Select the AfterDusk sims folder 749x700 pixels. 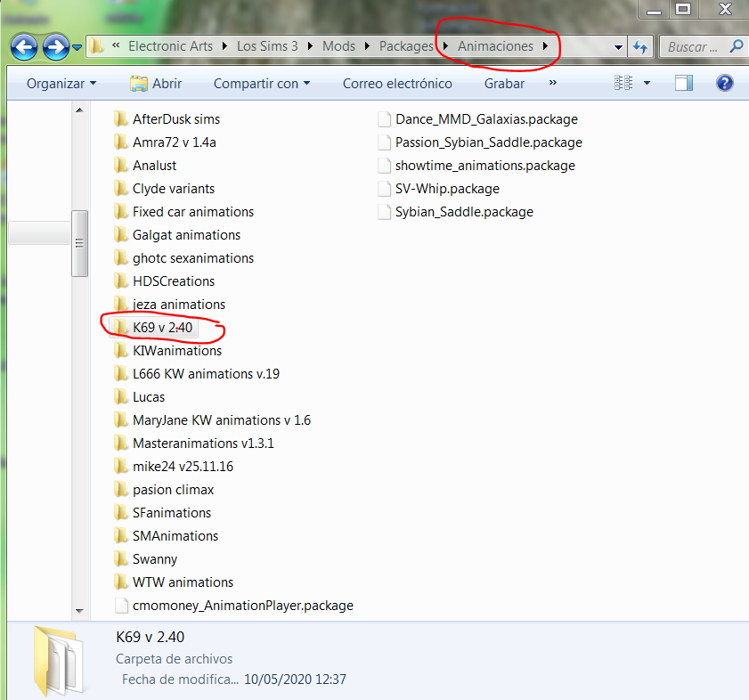click(x=167, y=119)
